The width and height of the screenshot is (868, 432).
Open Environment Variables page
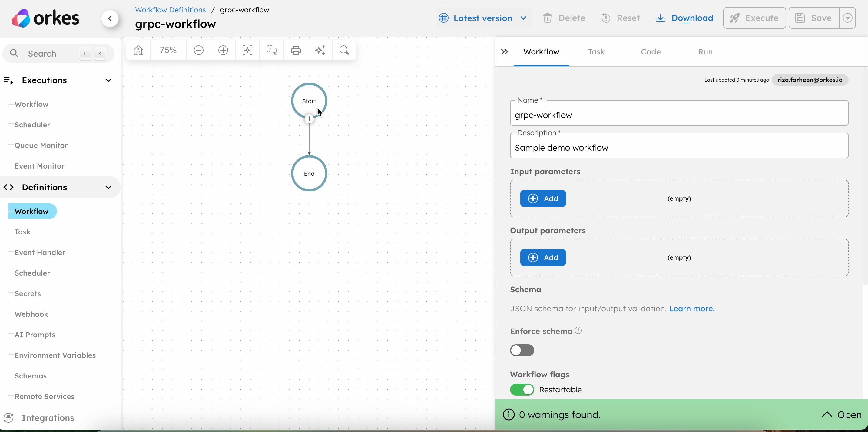click(55, 355)
